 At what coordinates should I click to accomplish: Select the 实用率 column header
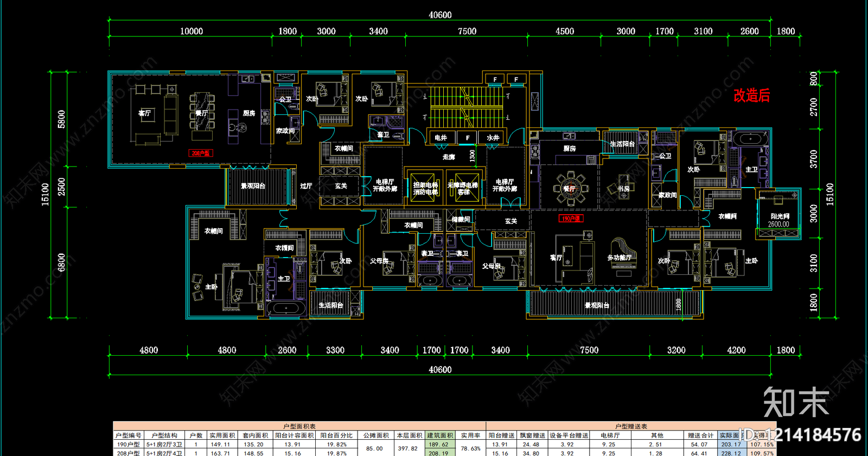[x=470, y=435]
